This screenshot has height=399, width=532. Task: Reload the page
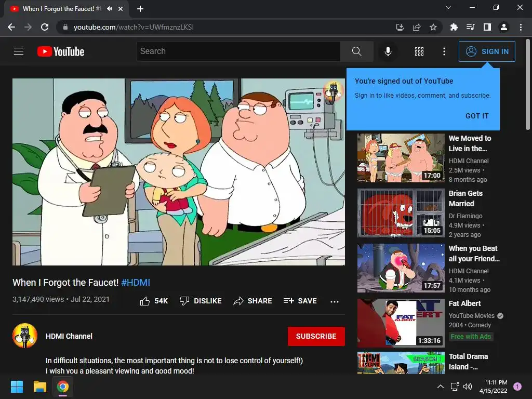pyautogui.click(x=45, y=27)
